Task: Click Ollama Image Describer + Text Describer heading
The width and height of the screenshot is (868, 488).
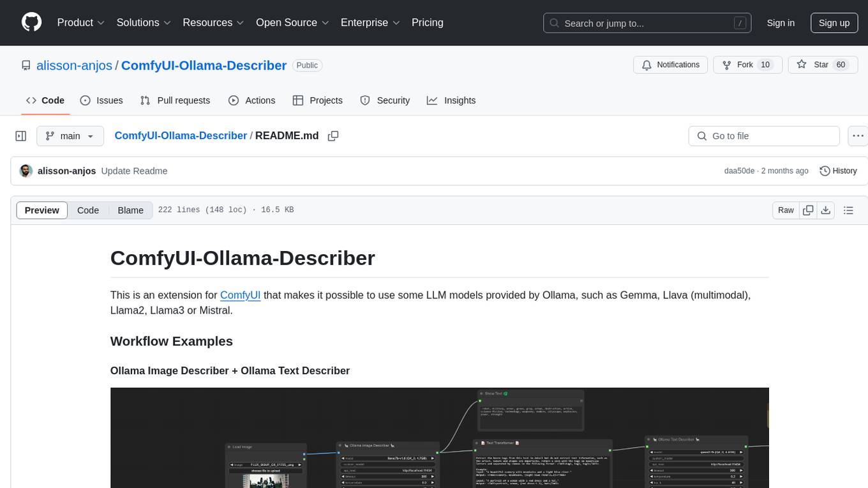Action: [x=230, y=370]
